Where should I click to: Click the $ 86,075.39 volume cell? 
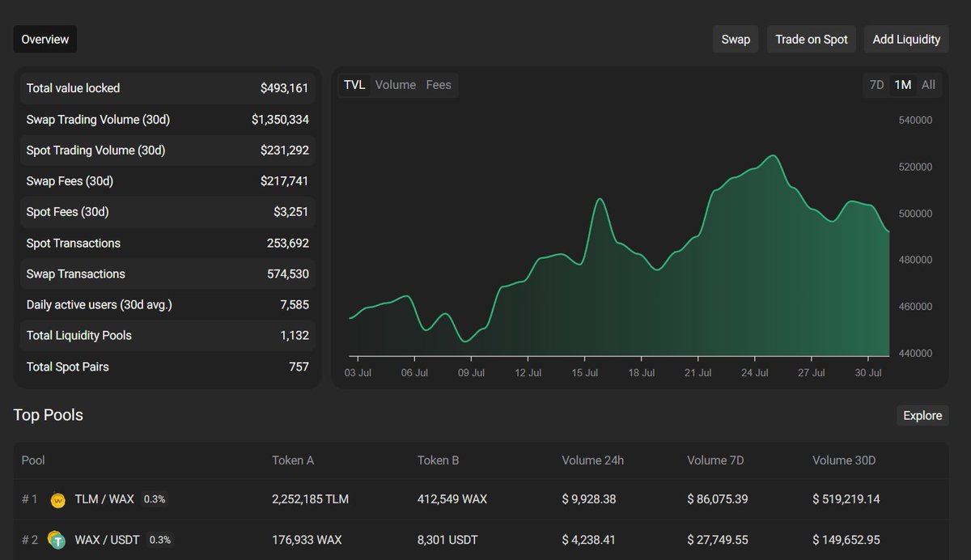[x=718, y=499]
